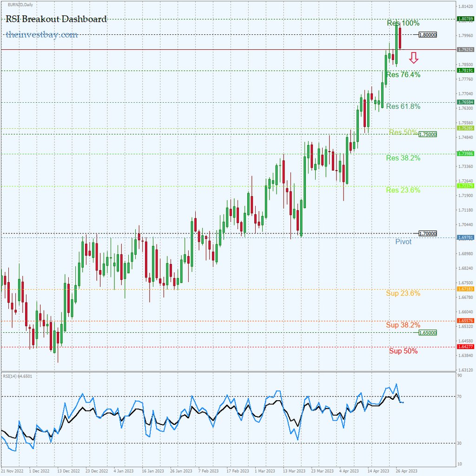
Task: Click the 'Sup 23.6%' level label
Action: pos(403,293)
